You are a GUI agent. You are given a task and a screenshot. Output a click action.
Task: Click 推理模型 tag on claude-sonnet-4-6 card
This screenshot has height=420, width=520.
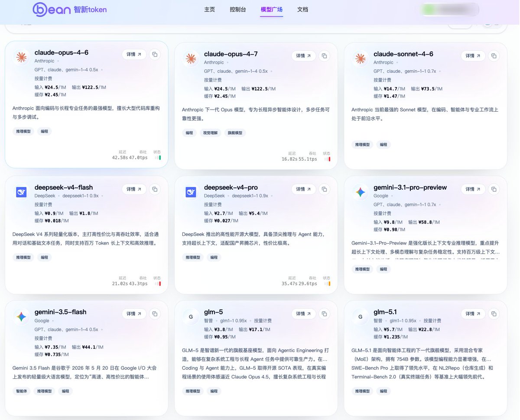tap(363, 145)
